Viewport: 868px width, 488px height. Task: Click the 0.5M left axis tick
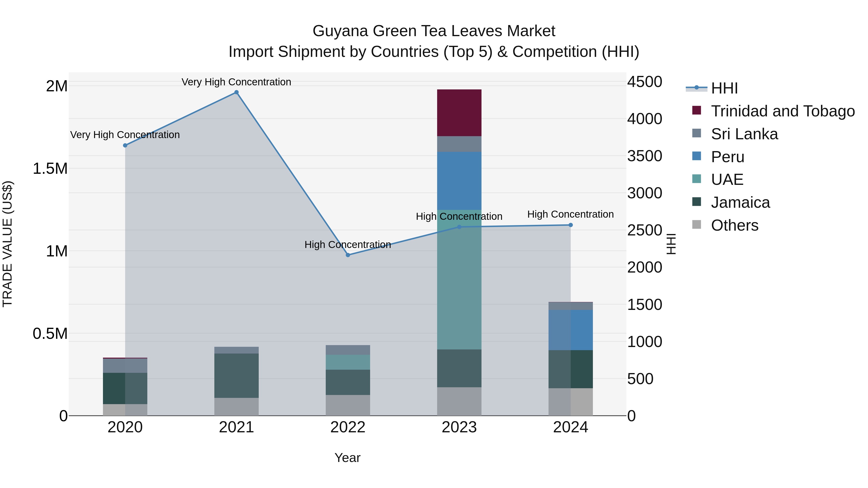click(50, 334)
